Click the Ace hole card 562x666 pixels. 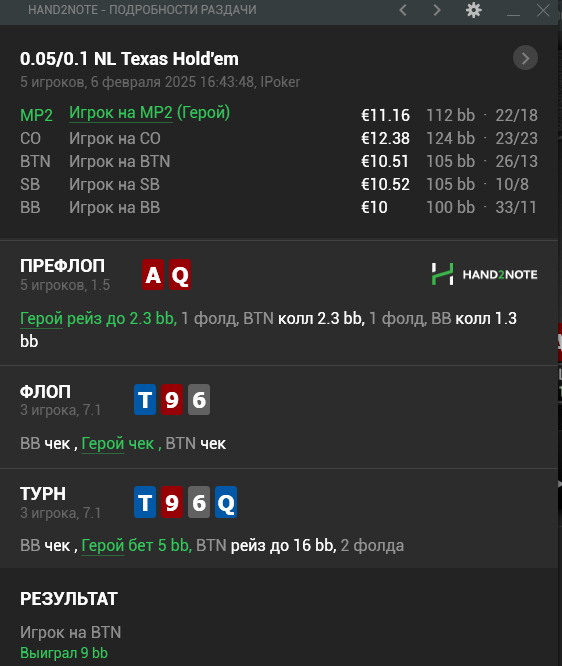(153, 275)
